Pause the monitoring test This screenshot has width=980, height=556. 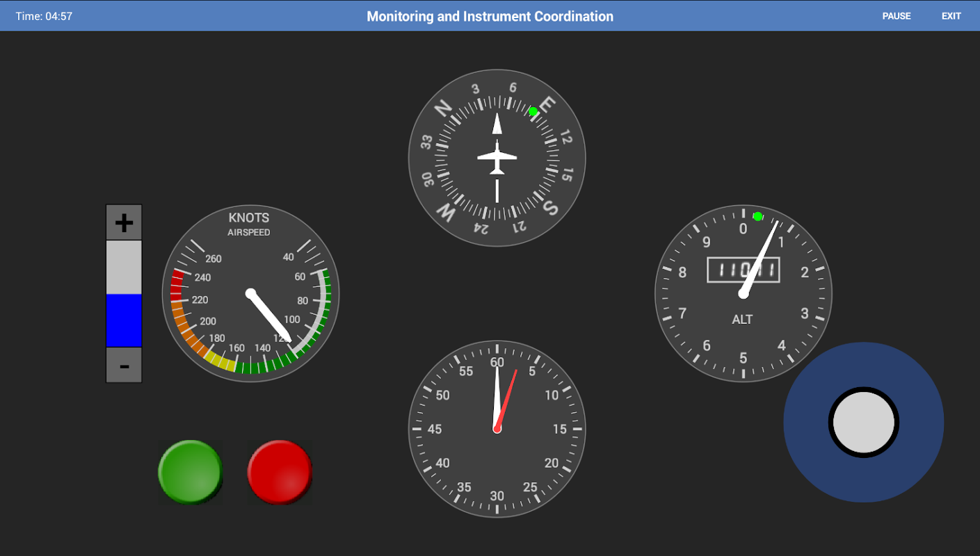pyautogui.click(x=896, y=16)
